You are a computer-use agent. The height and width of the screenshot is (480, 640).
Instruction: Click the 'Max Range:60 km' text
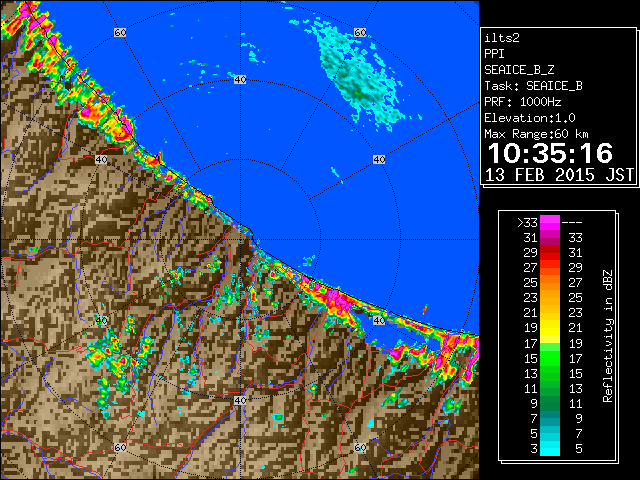[536, 134]
